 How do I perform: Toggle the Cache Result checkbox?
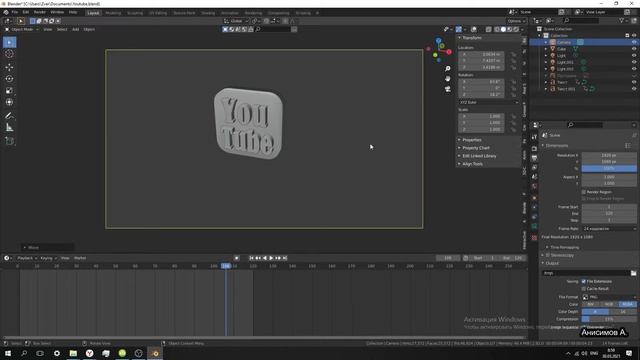pyautogui.click(x=584, y=289)
